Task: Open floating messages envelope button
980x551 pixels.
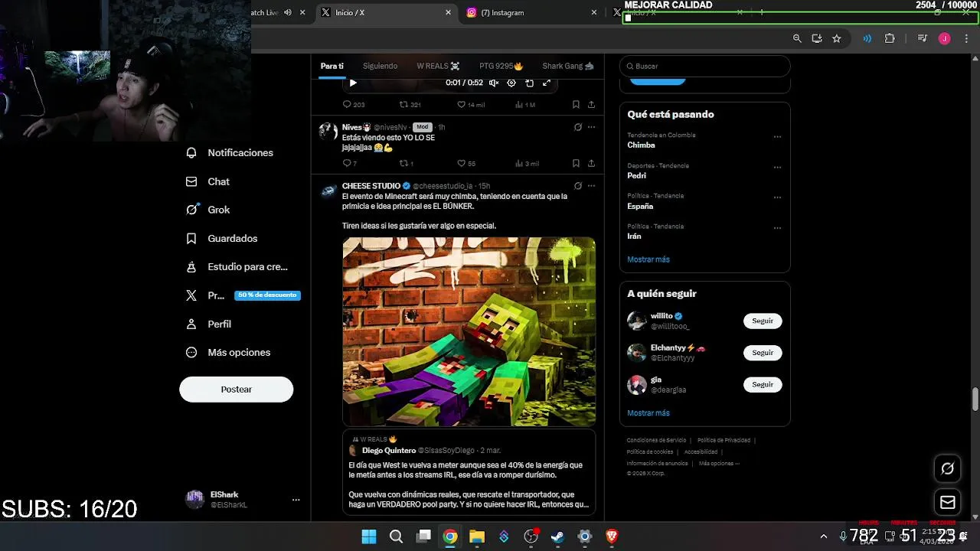Action: point(948,502)
